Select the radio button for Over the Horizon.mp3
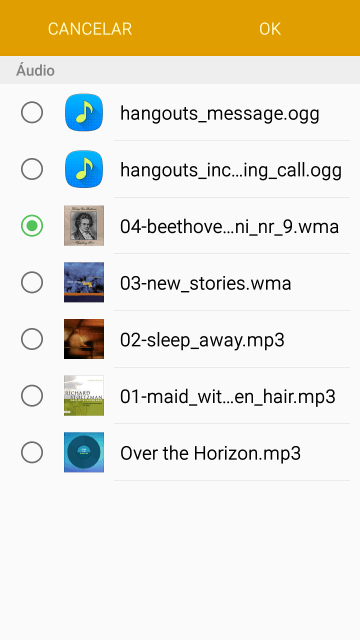360x640 pixels. [32, 452]
